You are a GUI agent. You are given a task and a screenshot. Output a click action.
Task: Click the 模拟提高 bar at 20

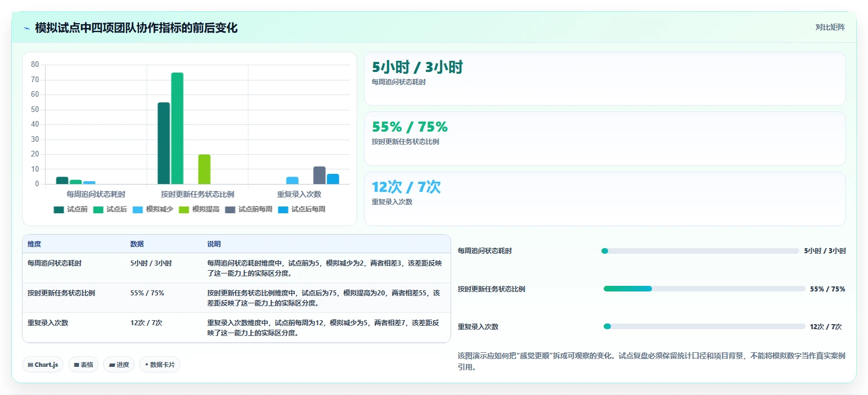pyautogui.click(x=204, y=169)
